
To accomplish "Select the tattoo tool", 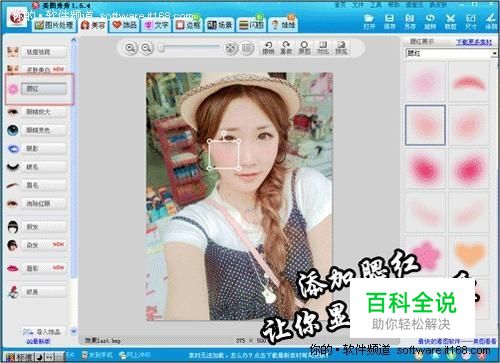I will point(44,292).
